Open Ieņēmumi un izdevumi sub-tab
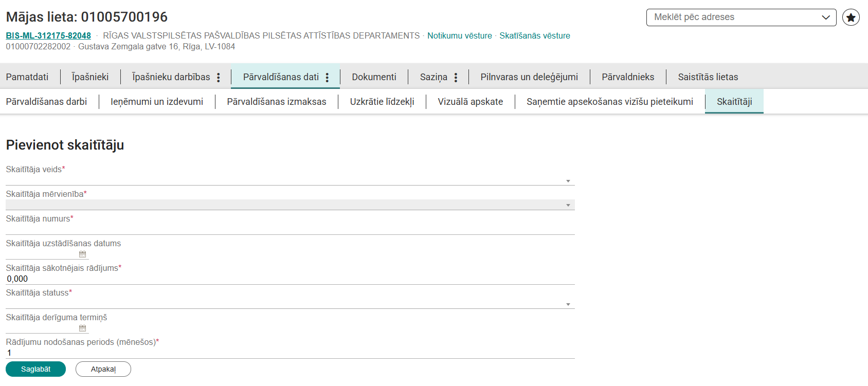 (157, 101)
